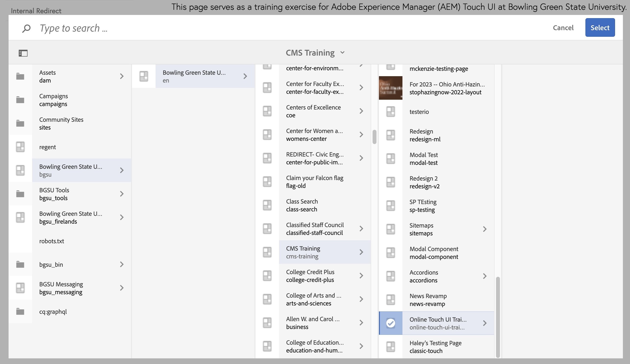This screenshot has height=364, width=630.
Task: Expand the Online Touch UI Training chevron
Action: coord(485,323)
